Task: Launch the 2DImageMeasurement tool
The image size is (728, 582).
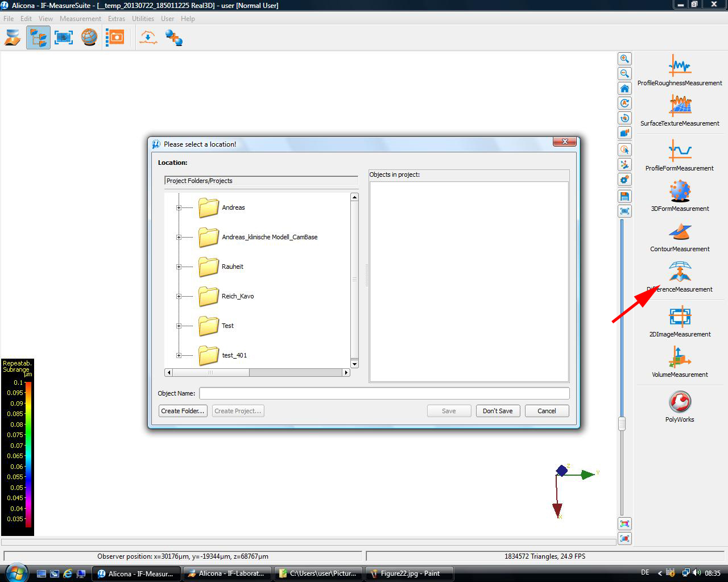Action: click(x=680, y=322)
